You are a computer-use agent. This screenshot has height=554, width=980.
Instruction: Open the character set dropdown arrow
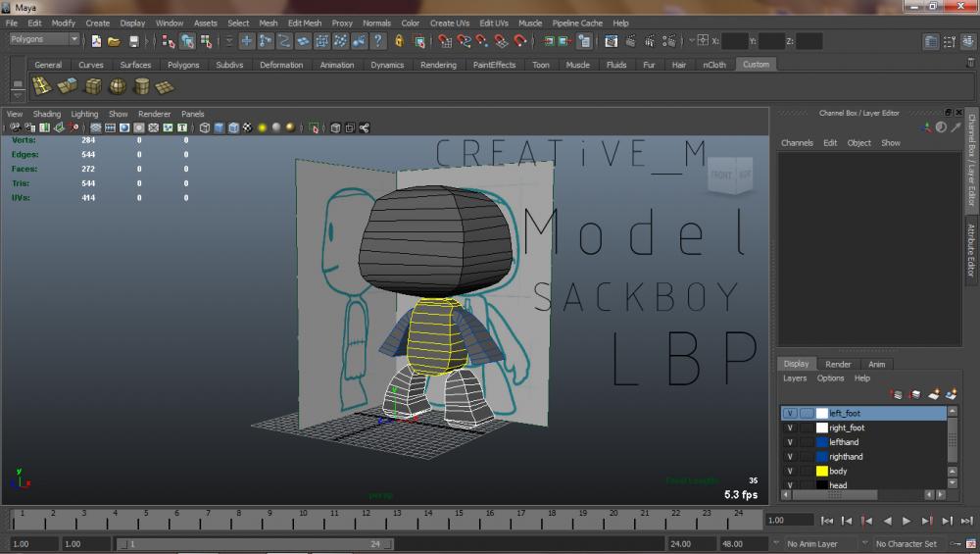point(865,543)
